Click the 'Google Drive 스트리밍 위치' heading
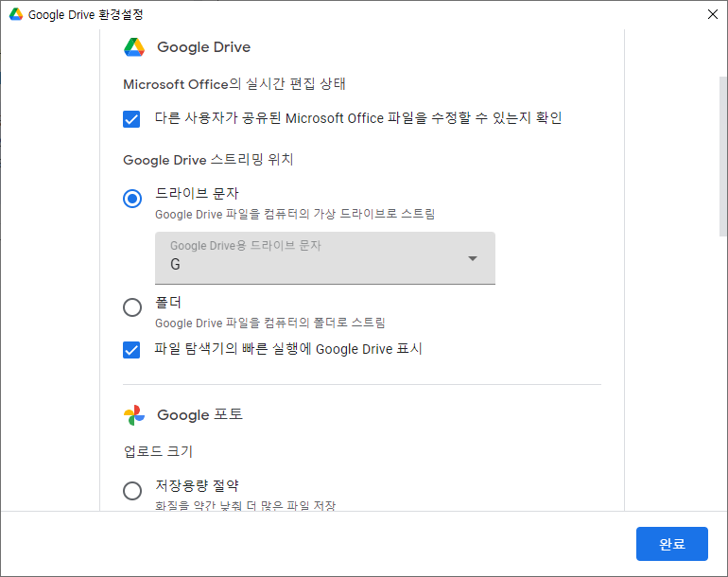The image size is (728, 577). tap(208, 160)
